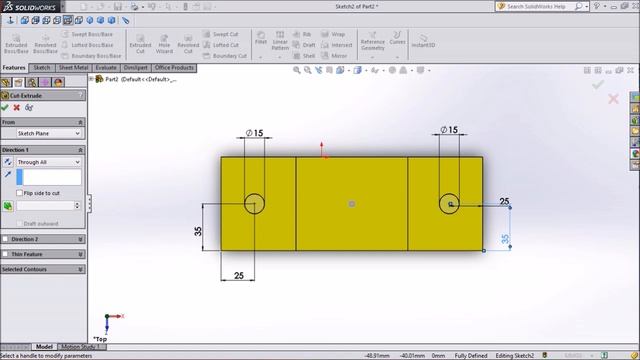Click the SolidWorks help question mark icon
Image resolution: width=640 pixels, height=360 pixels.
597,6
